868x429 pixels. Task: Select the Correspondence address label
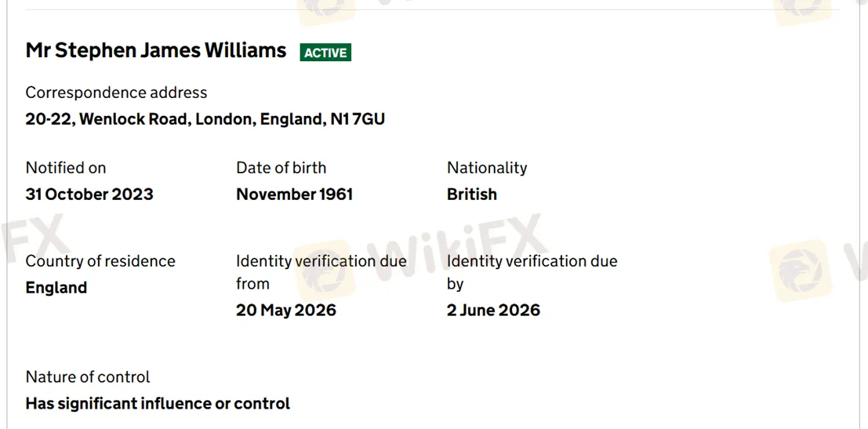(x=116, y=93)
